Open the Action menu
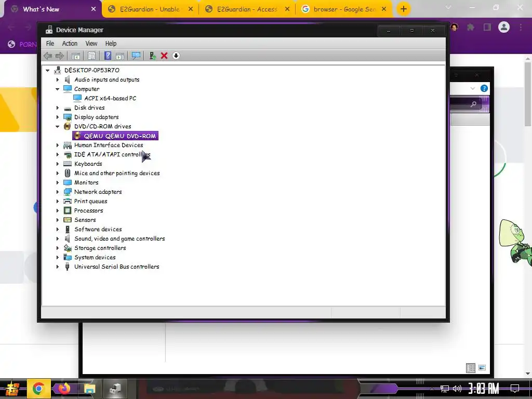 pyautogui.click(x=70, y=44)
